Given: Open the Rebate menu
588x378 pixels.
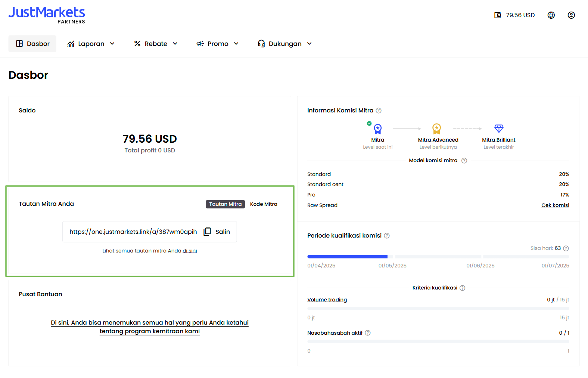Looking at the screenshot, I should pos(156,44).
